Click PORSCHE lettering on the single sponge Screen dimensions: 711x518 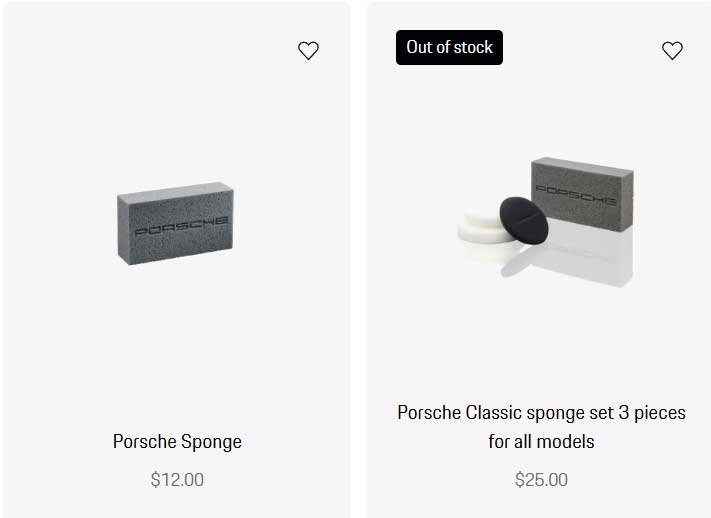click(181, 225)
